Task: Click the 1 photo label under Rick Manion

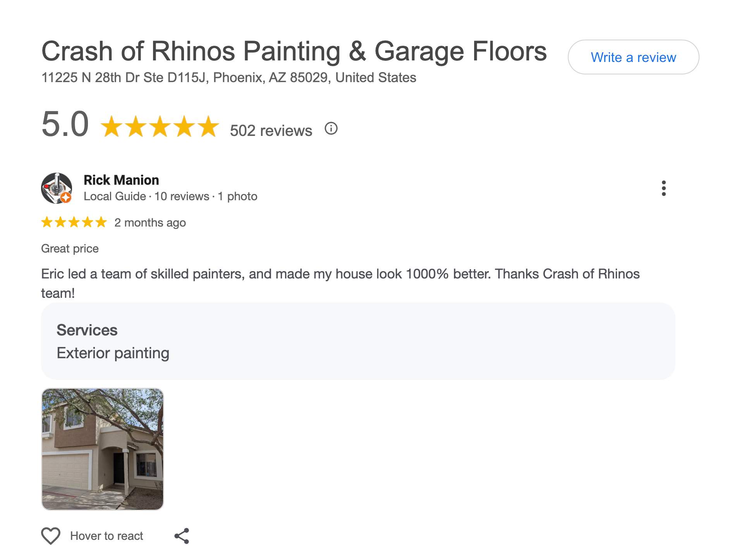Action: tap(237, 196)
